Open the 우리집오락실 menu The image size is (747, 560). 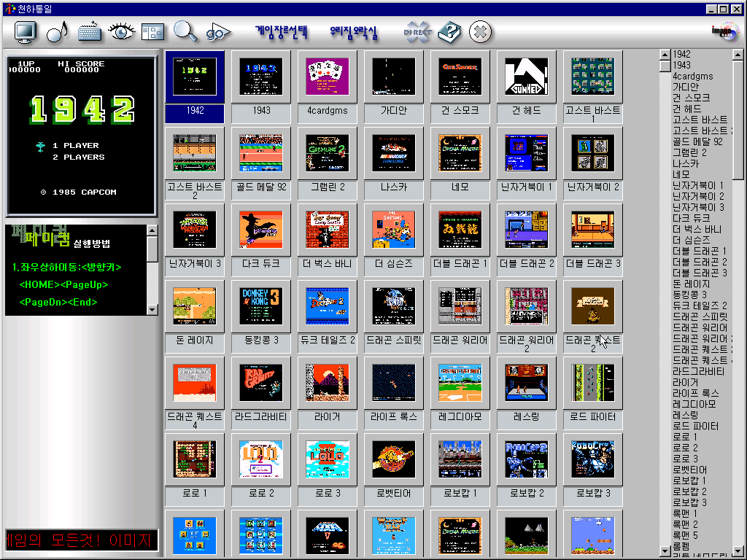(x=354, y=32)
